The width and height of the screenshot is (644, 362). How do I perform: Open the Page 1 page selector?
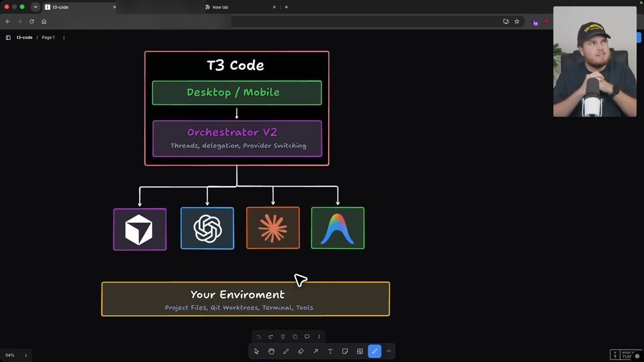pyautogui.click(x=48, y=38)
